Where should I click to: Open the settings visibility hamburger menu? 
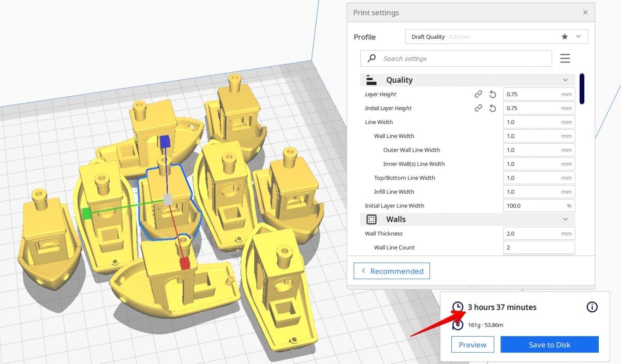click(565, 58)
